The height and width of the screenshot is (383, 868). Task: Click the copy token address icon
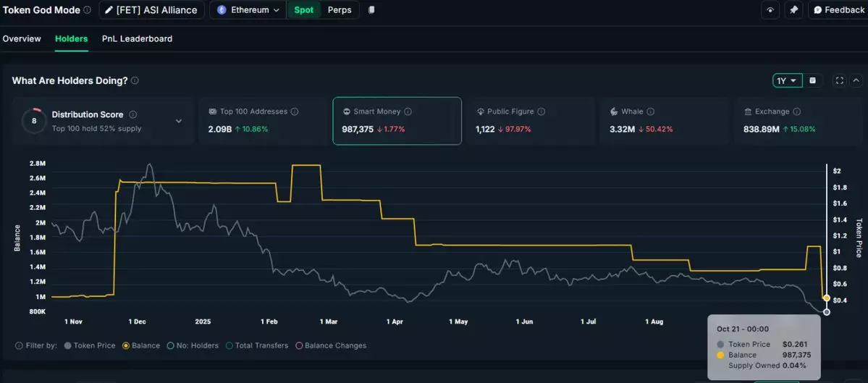click(371, 10)
